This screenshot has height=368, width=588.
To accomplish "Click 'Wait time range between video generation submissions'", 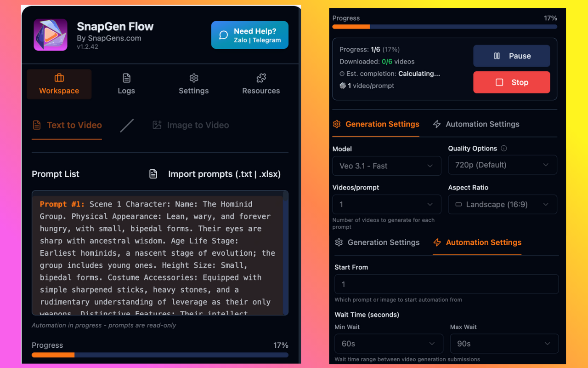I will click(407, 359).
